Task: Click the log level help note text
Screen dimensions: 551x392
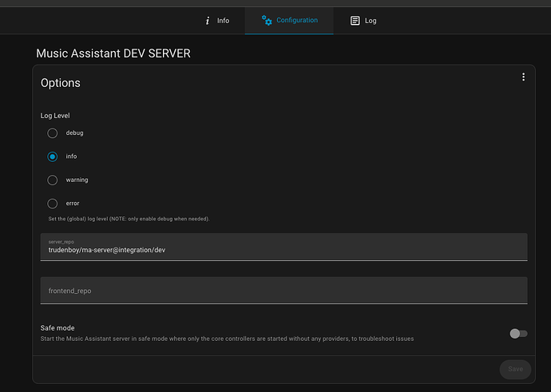Action: [x=129, y=219]
